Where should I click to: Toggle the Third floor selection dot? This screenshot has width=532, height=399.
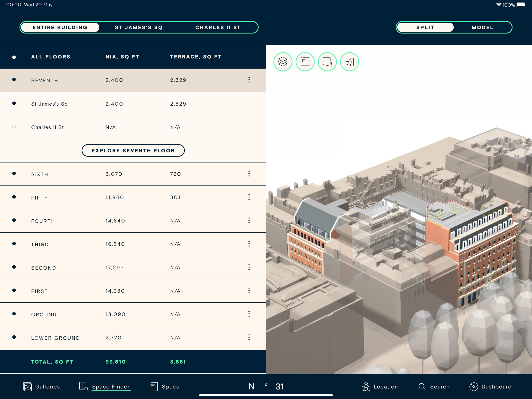click(14, 244)
